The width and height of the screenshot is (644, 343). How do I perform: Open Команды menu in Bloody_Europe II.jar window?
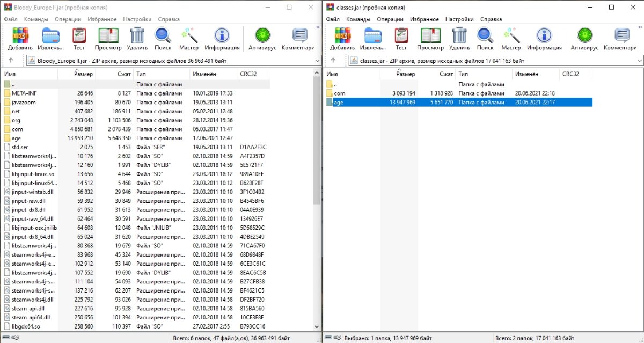pos(36,19)
